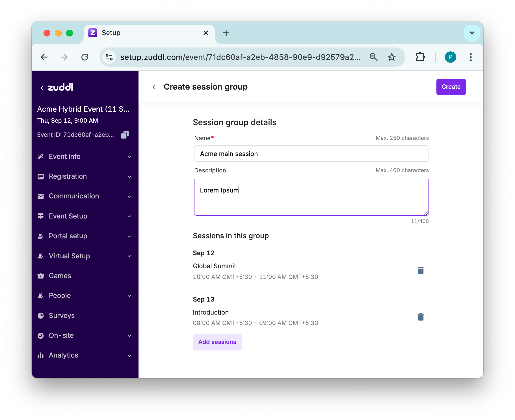
Task: Click the browser address bar URL
Action: (240, 57)
